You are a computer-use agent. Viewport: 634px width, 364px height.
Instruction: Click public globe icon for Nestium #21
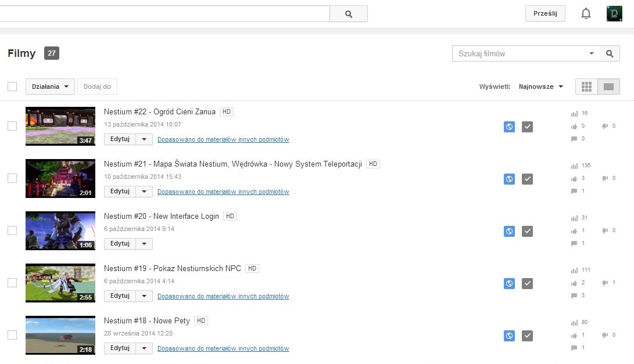coord(510,179)
